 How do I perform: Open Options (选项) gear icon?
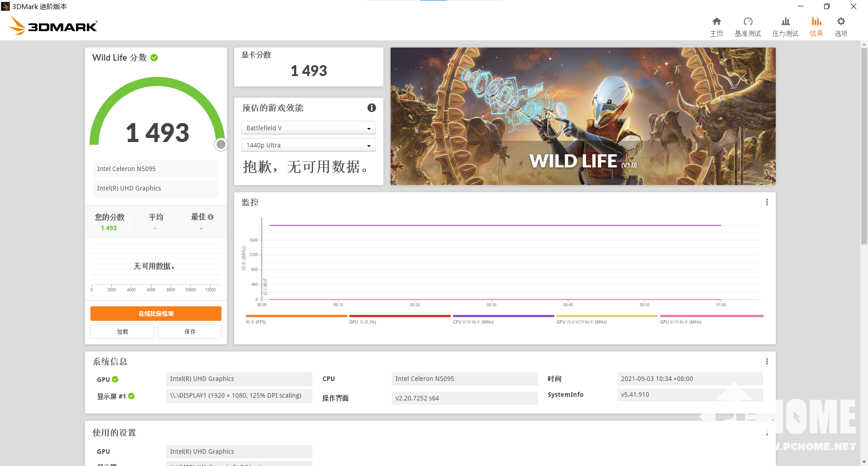841,22
